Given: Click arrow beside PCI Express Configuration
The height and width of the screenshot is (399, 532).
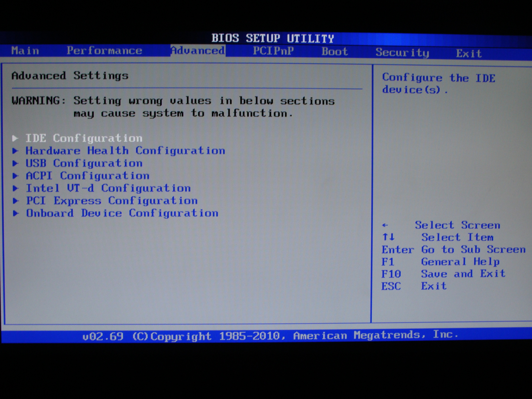Looking at the screenshot, I should [16, 201].
